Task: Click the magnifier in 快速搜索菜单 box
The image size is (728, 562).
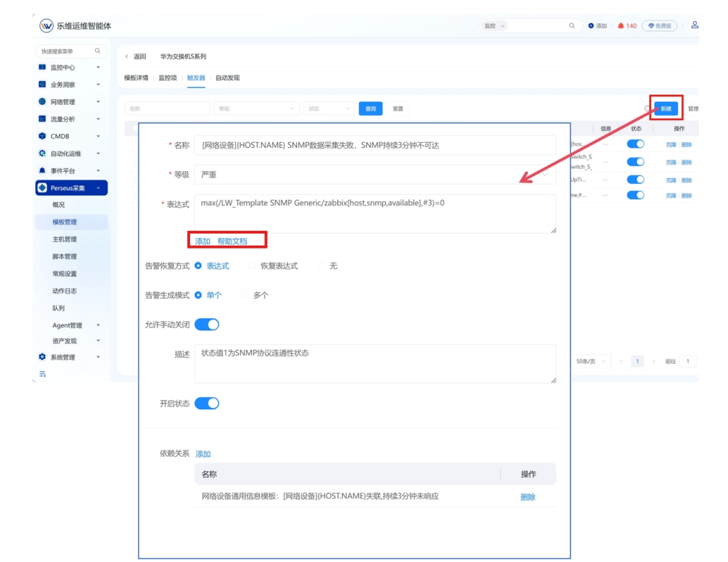Action: pyautogui.click(x=97, y=51)
